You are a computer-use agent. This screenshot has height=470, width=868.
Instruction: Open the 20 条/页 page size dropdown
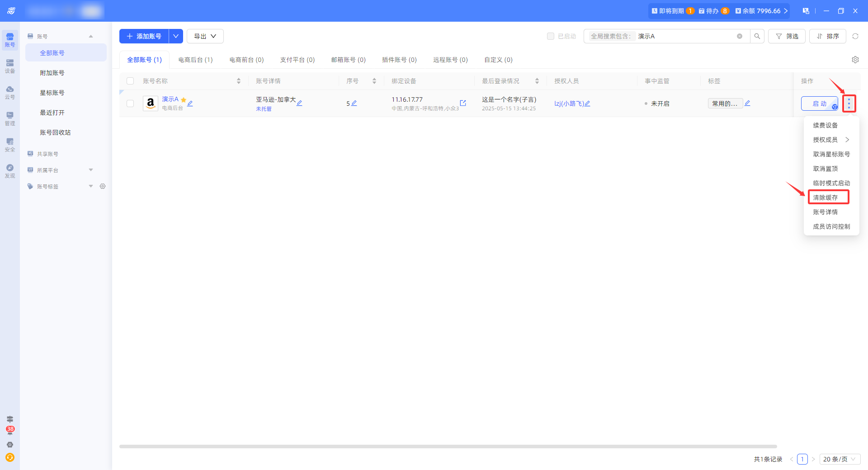(x=840, y=459)
